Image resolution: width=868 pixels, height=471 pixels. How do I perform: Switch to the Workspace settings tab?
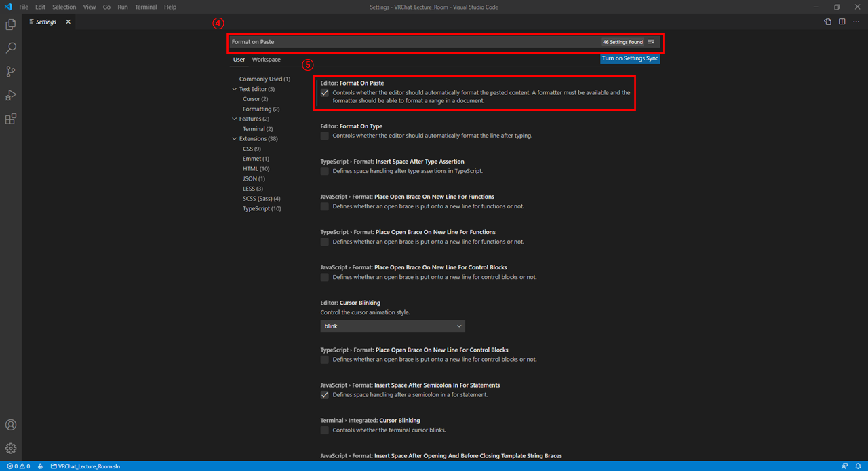tap(267, 60)
